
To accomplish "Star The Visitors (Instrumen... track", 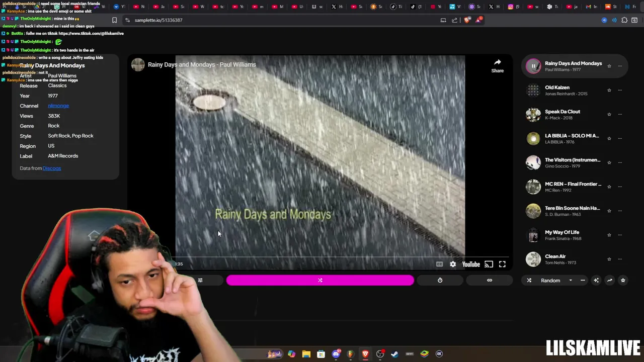I will pyautogui.click(x=609, y=162).
